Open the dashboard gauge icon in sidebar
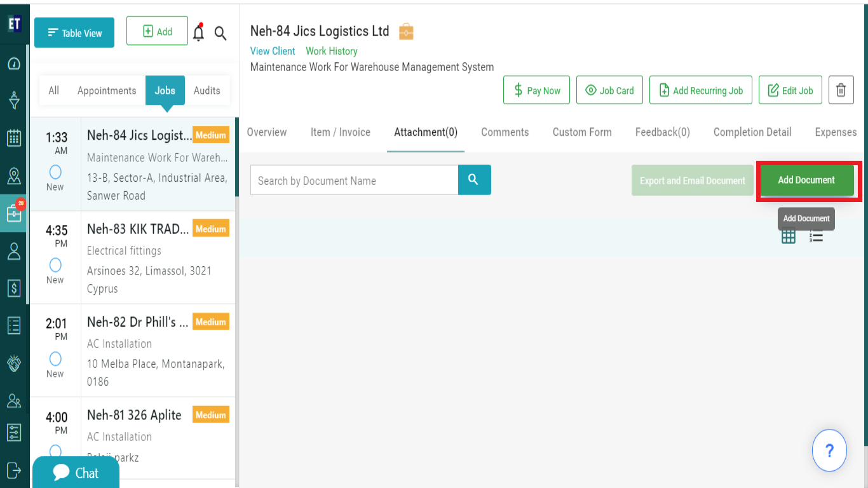The width and height of the screenshot is (868, 488). [x=14, y=64]
